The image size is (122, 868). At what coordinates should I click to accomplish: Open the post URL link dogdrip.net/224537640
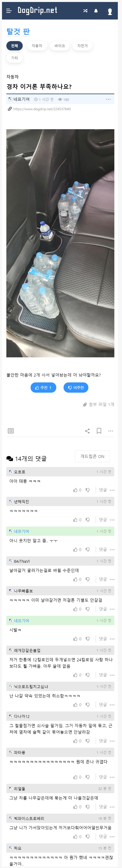[42, 109]
